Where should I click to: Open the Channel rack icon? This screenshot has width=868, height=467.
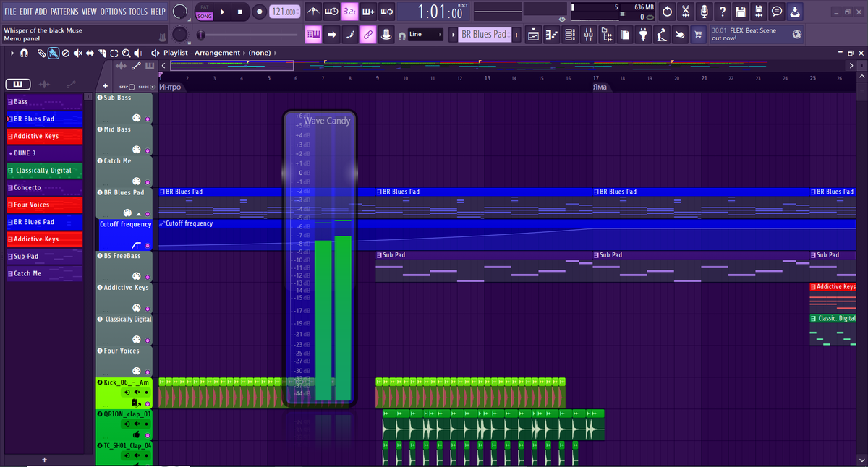coord(570,34)
